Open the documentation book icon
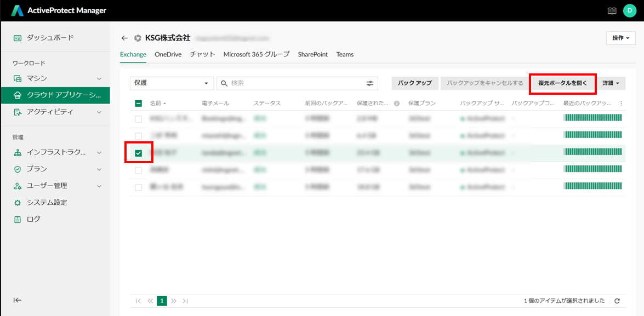Image resolution: width=644 pixels, height=316 pixels. (x=612, y=11)
